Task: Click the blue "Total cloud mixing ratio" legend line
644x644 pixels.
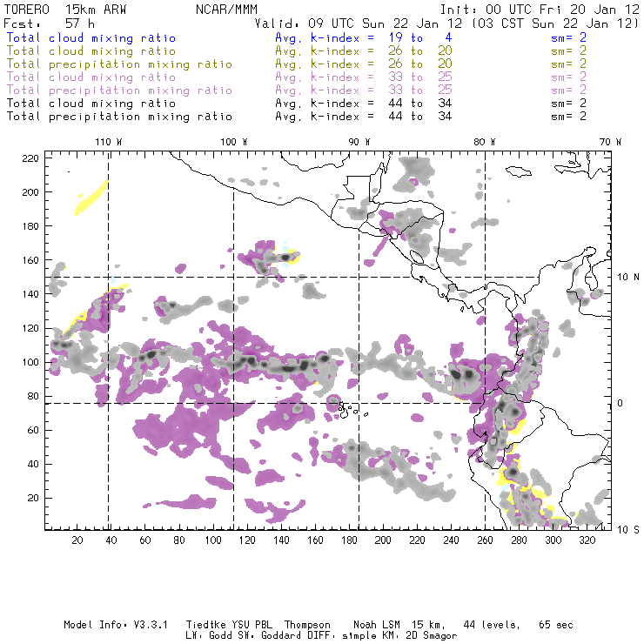Action: (x=91, y=37)
